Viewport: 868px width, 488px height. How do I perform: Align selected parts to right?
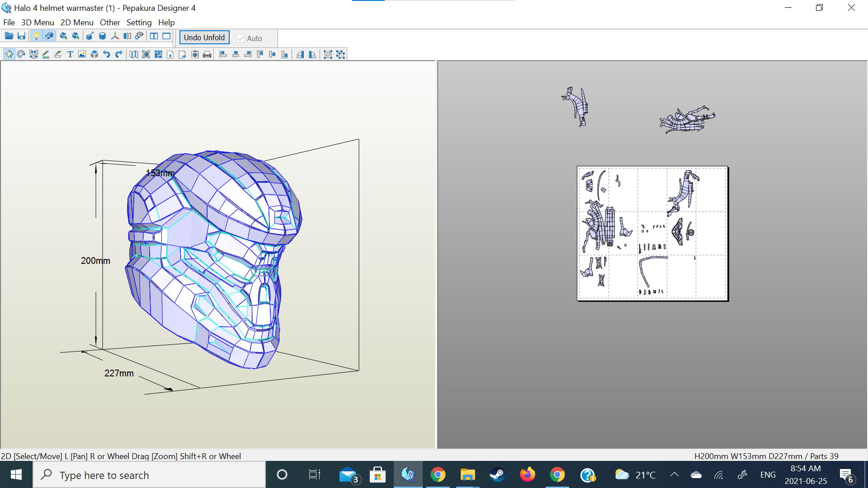click(248, 54)
